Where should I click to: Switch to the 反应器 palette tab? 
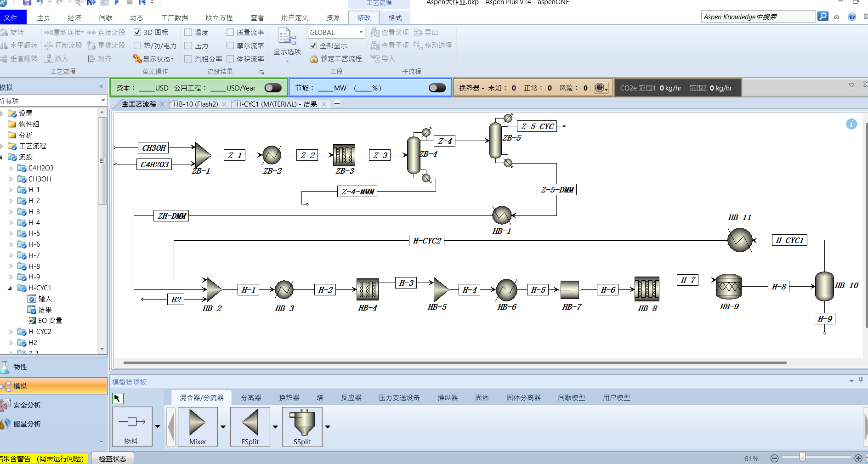click(351, 397)
